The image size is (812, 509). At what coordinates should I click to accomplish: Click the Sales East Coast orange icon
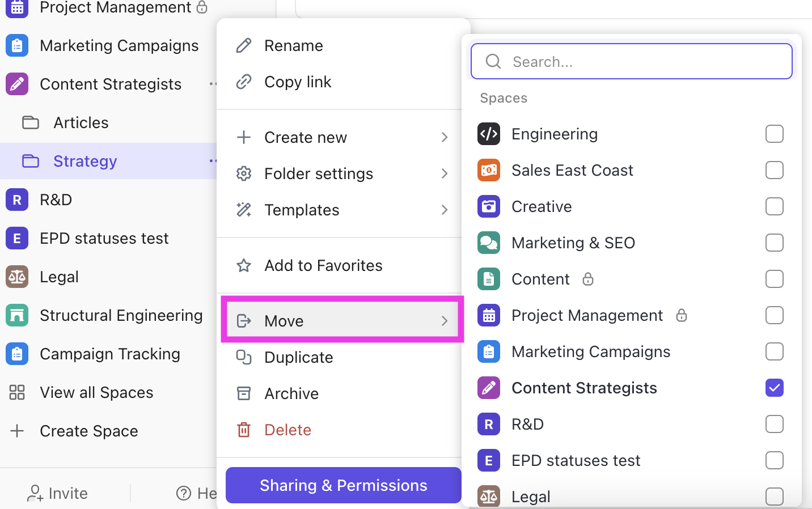pos(488,171)
